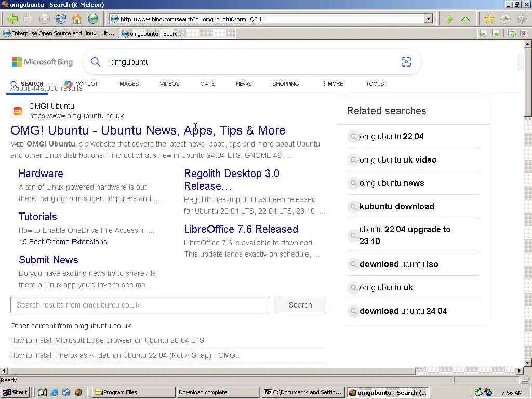Open Bookmarks with the star icon
The width and height of the screenshot is (532, 399).
489,19
